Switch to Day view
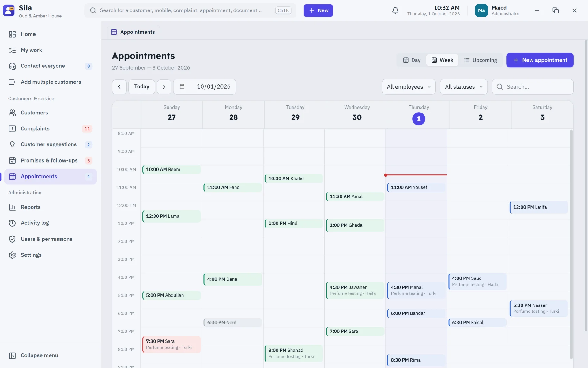The width and height of the screenshot is (588, 368). [412, 60]
